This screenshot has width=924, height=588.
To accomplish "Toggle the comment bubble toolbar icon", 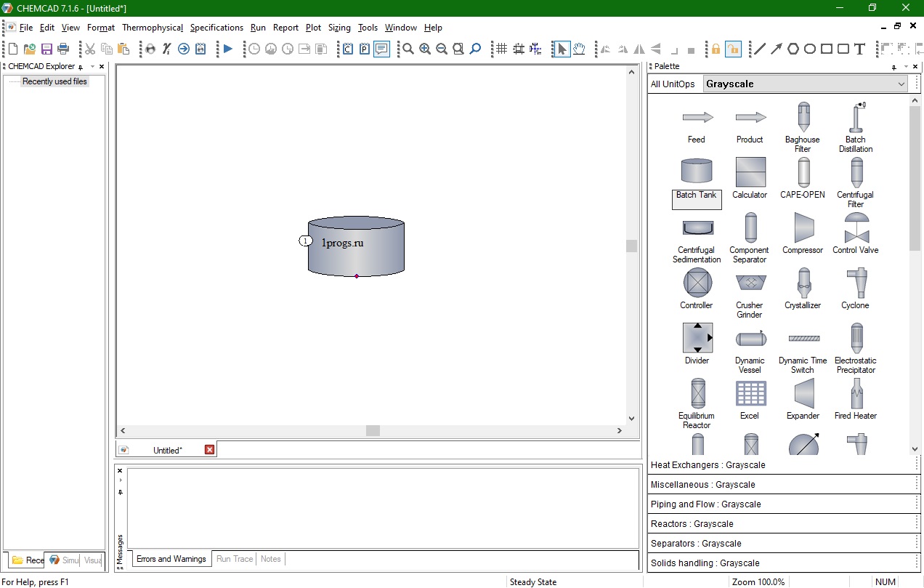I will point(381,49).
